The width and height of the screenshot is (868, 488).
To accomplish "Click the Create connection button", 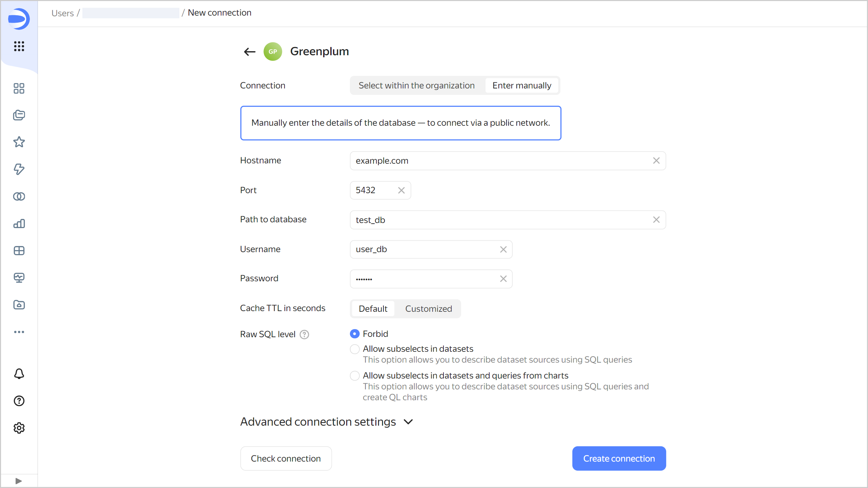I will (619, 458).
